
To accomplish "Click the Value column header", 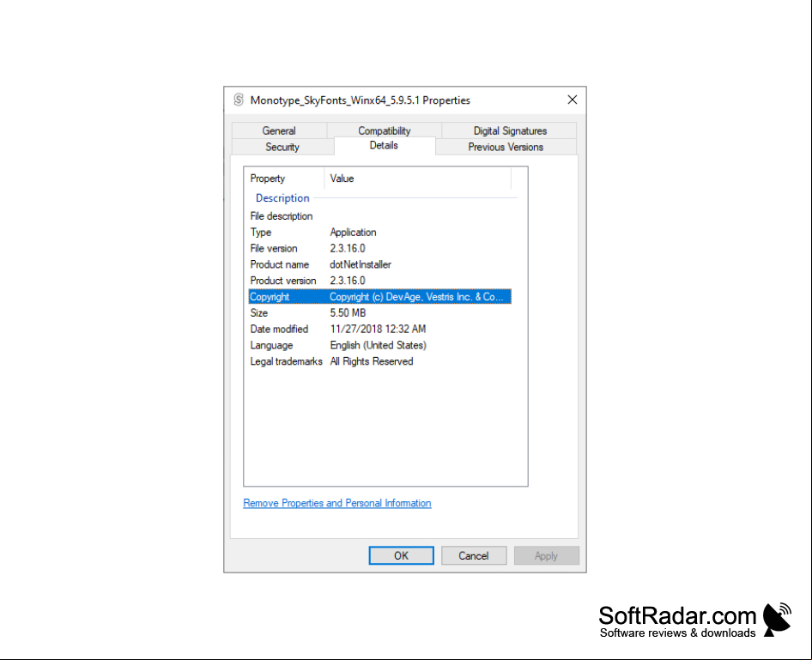I will pyautogui.click(x=418, y=179).
